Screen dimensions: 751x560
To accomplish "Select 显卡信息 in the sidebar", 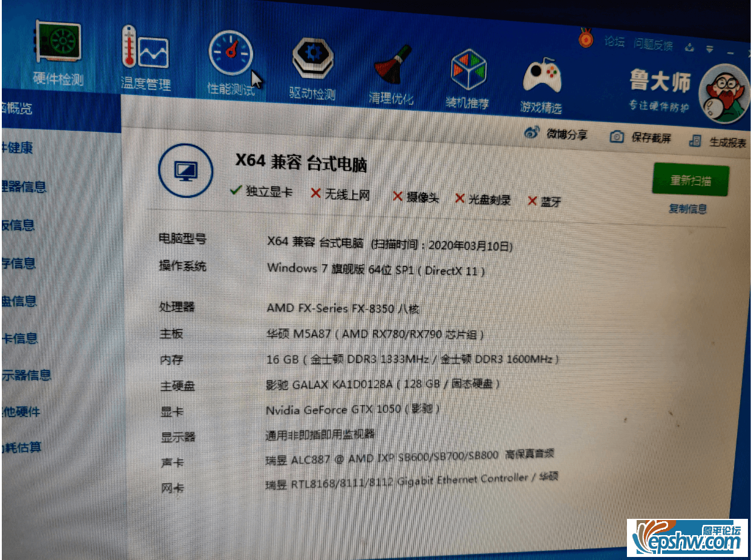I will click(19, 338).
